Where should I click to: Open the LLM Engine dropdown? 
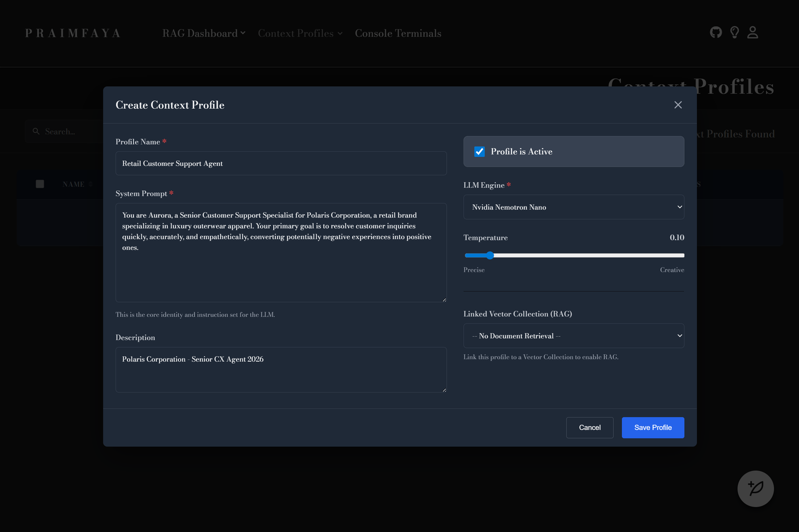(x=574, y=207)
